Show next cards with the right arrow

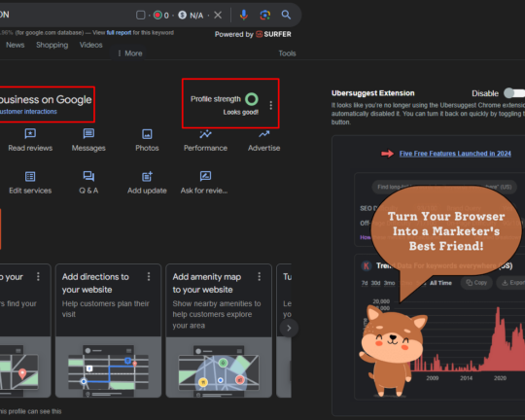tap(289, 328)
